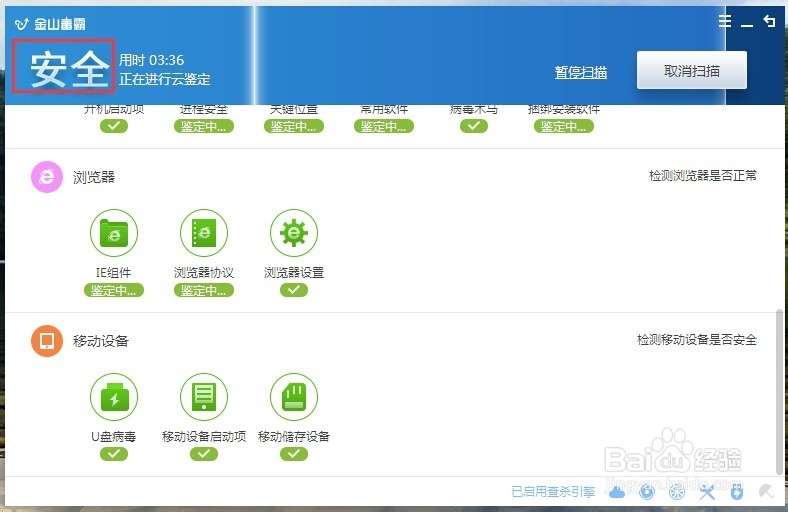Image resolution: width=788 pixels, height=512 pixels.
Task: Click the vertical scrollbar of results list
Action: pyautogui.click(x=779, y=392)
